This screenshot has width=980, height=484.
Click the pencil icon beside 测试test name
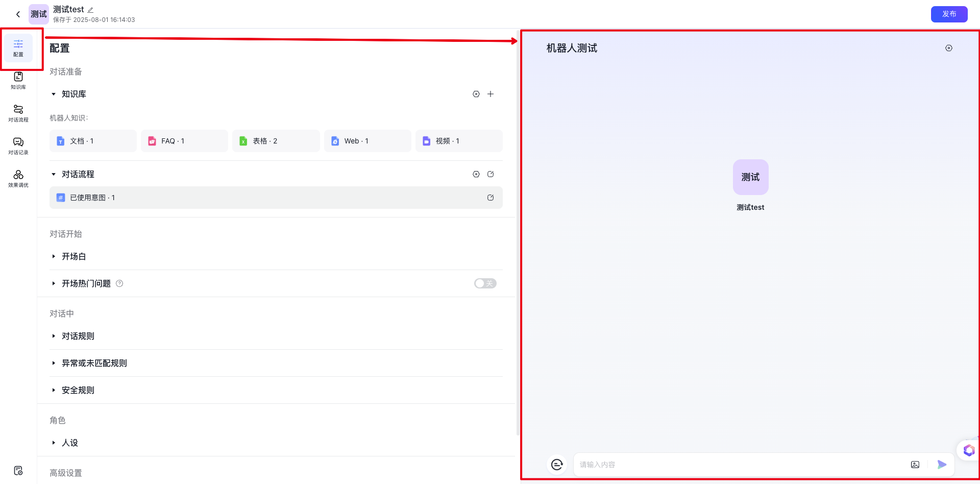[x=90, y=10]
